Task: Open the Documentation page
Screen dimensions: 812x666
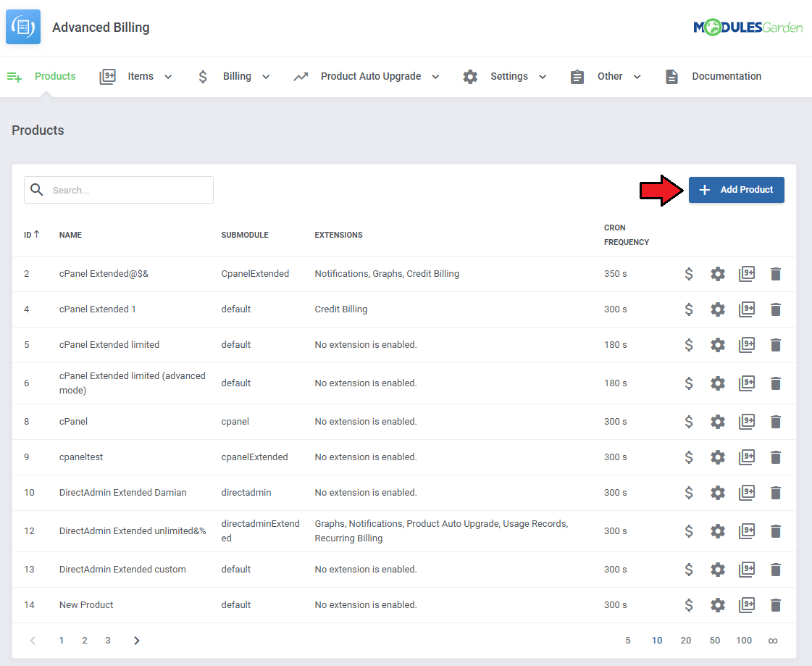Action: tap(713, 77)
